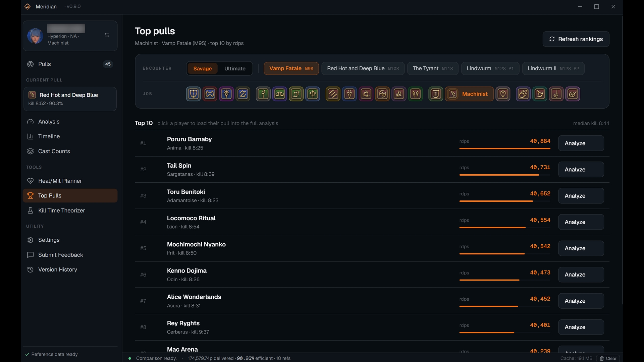This screenshot has height=362, width=644.
Task: Select the Viper job icon
Action: (x=416, y=94)
